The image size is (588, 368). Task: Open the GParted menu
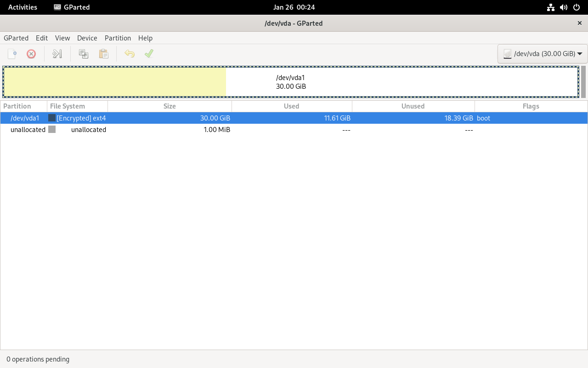coord(16,38)
